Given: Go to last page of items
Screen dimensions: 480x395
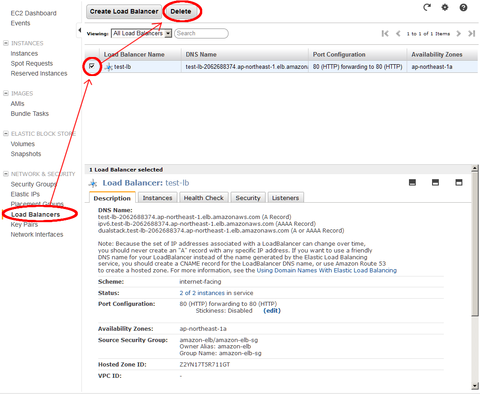Looking at the screenshot, I should [471, 33].
